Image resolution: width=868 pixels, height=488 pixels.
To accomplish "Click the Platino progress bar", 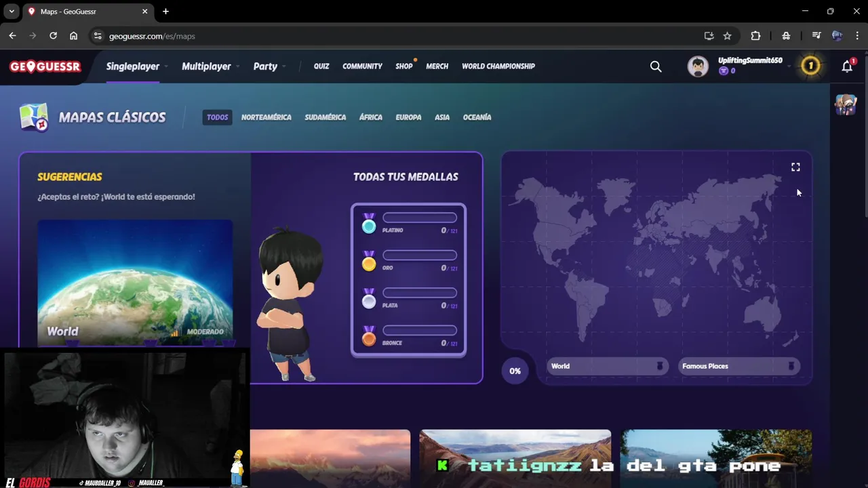I will pyautogui.click(x=420, y=218).
